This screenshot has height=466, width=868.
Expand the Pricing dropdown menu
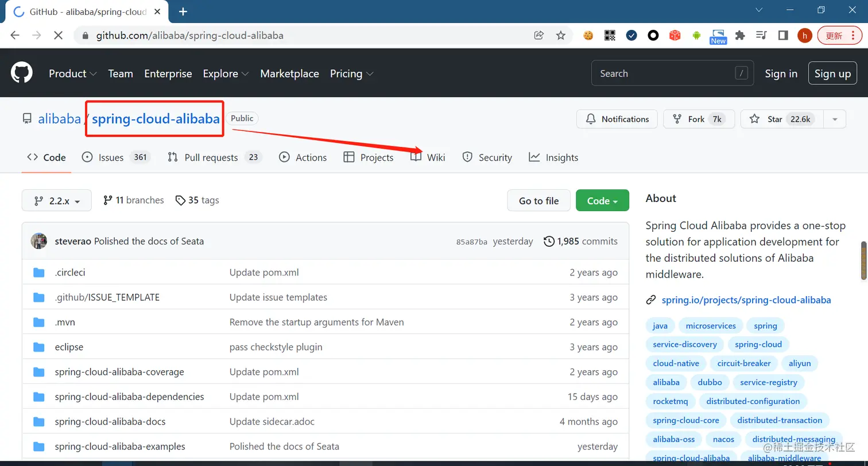point(352,73)
